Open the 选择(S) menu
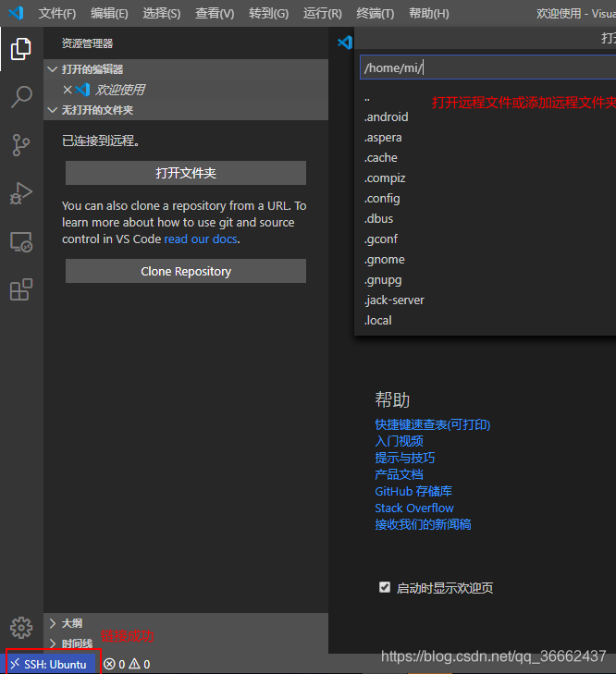This screenshot has width=616, height=674. 162,13
